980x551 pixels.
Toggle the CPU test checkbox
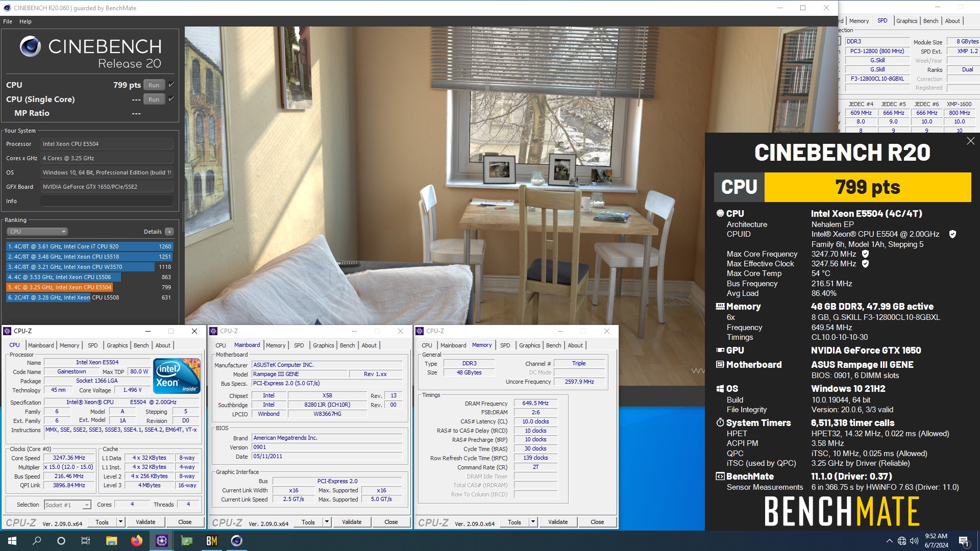pos(171,85)
